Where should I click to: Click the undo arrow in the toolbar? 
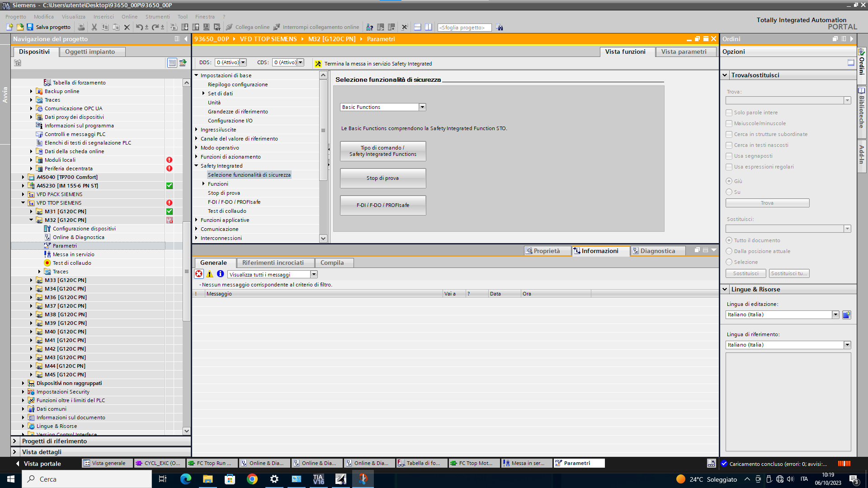139,27
